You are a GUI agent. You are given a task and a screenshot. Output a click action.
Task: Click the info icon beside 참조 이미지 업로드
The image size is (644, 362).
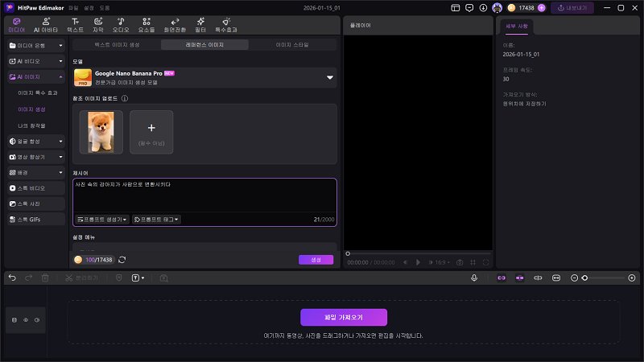tap(125, 98)
